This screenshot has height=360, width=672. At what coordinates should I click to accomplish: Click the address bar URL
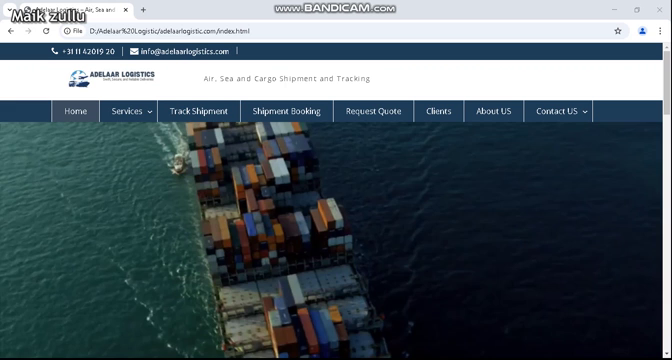click(x=169, y=31)
